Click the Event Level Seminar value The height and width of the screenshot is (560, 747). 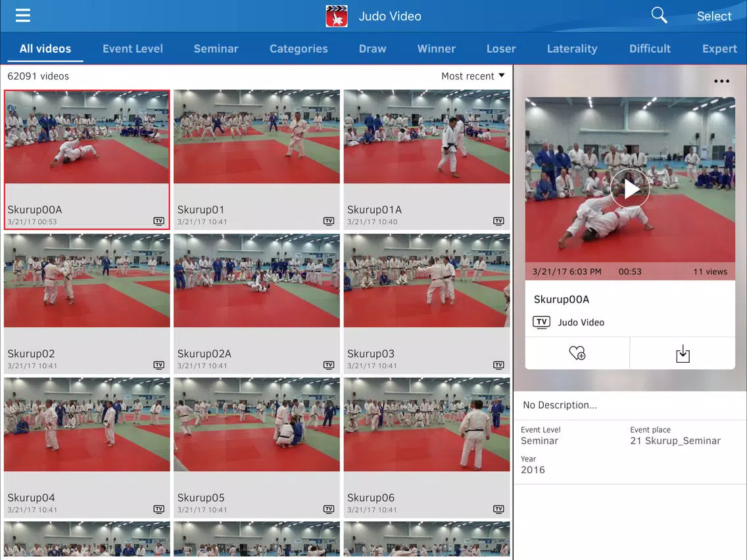point(540,441)
